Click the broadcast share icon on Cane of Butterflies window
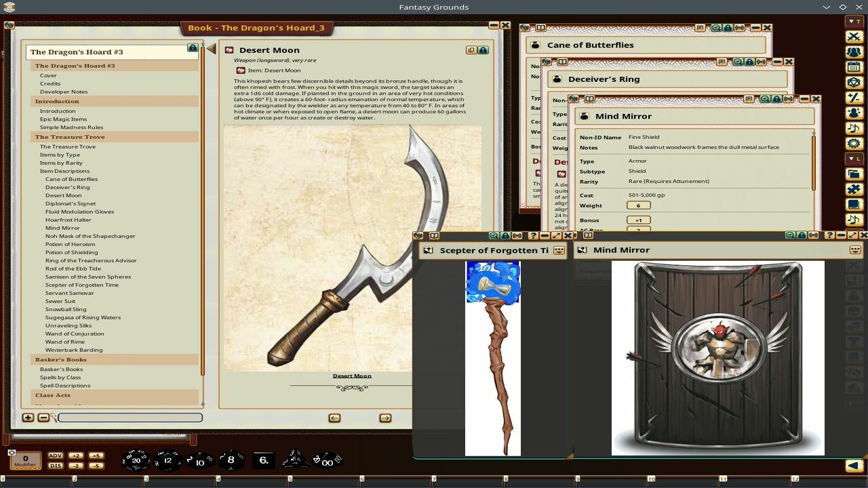This screenshot has width=868, height=488. click(x=740, y=28)
